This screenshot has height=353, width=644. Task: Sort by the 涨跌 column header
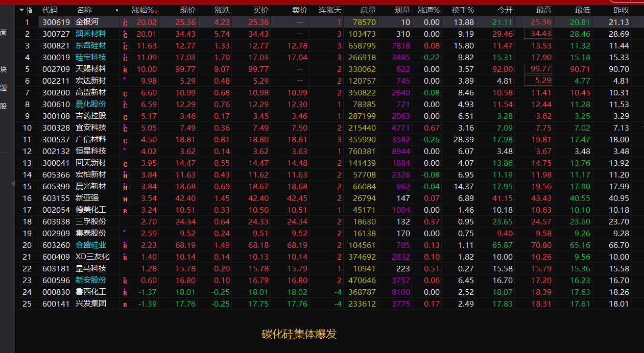tap(222, 10)
